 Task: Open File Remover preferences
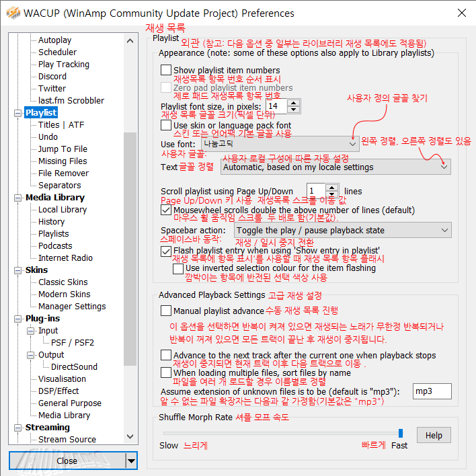63,173
